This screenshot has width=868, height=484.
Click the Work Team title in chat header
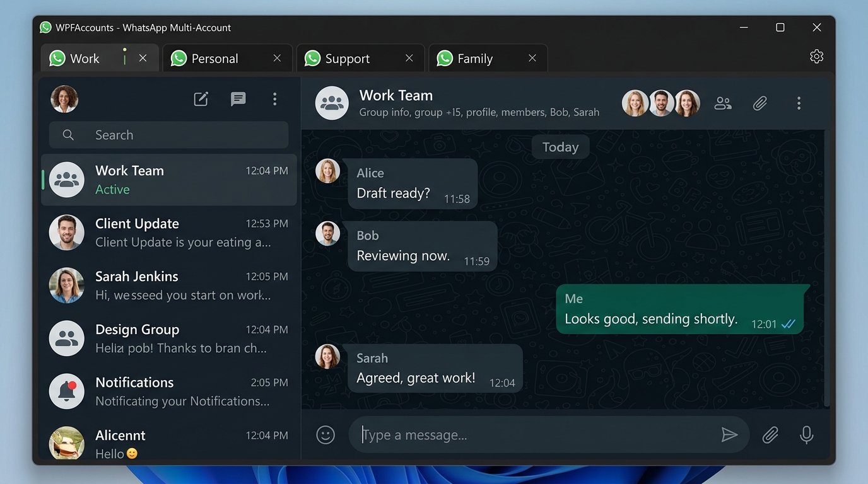[x=396, y=95]
